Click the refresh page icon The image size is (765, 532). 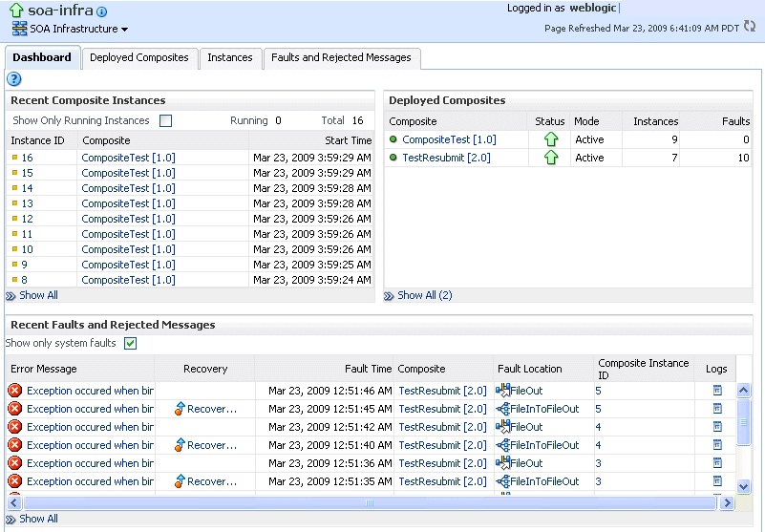750,26
